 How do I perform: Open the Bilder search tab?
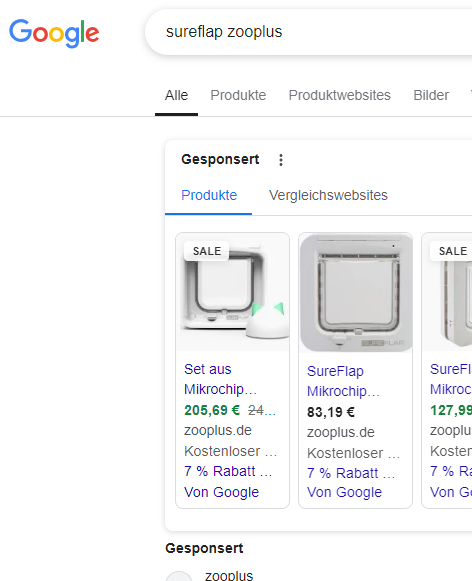click(x=431, y=95)
